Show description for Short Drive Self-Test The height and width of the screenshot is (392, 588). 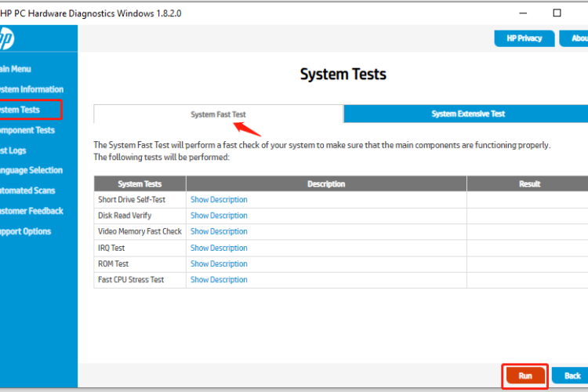[219, 200]
